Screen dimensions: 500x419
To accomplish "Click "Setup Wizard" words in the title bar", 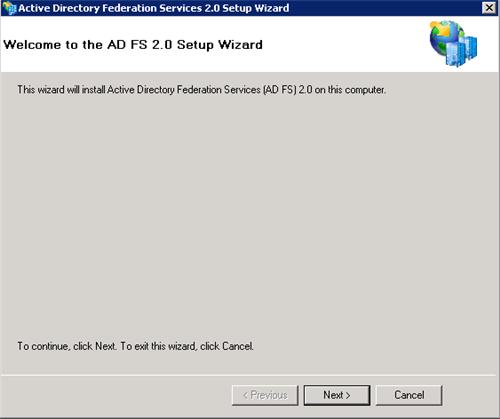I will pos(256,8).
